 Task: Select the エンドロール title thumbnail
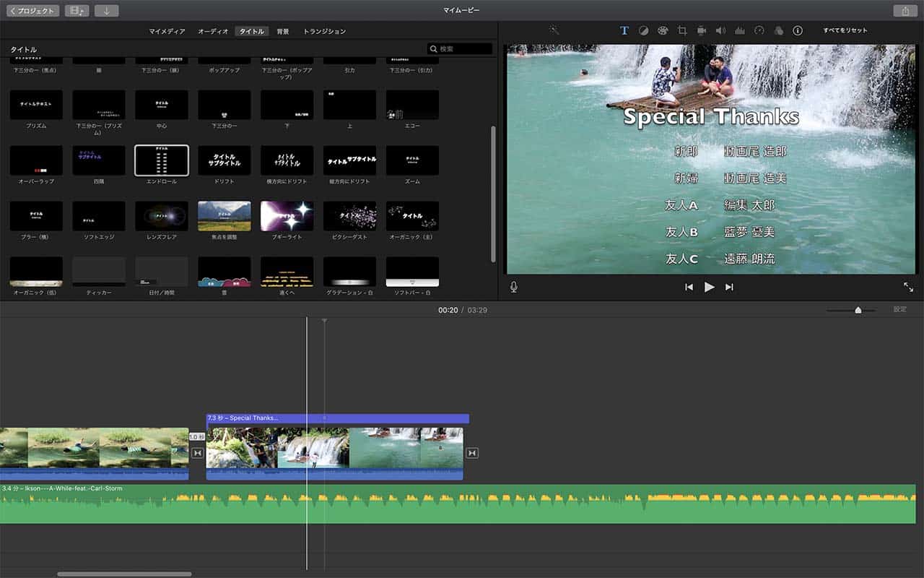[162, 160]
